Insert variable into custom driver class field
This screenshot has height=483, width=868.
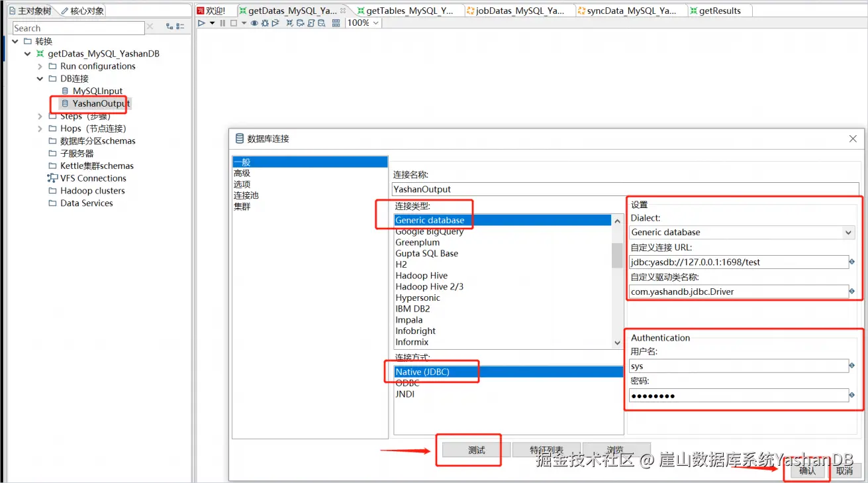coord(852,292)
